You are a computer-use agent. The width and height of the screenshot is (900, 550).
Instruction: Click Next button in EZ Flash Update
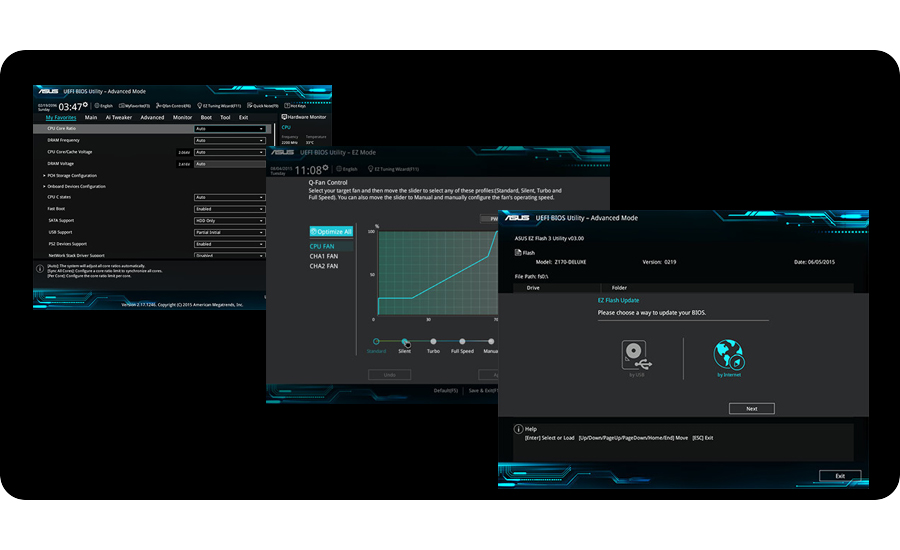pyautogui.click(x=752, y=409)
